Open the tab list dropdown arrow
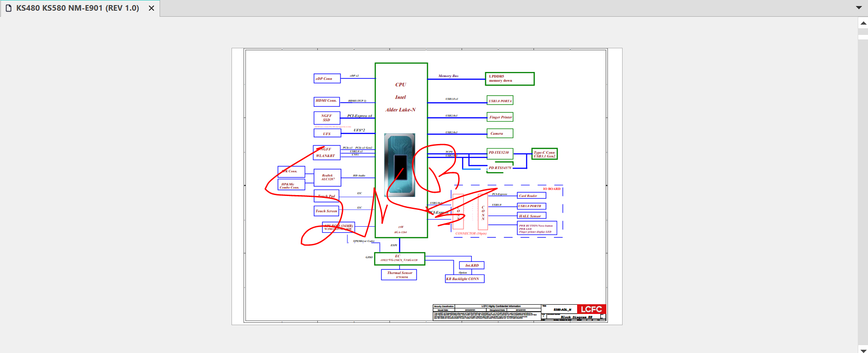This screenshot has width=868, height=353. 859,7
